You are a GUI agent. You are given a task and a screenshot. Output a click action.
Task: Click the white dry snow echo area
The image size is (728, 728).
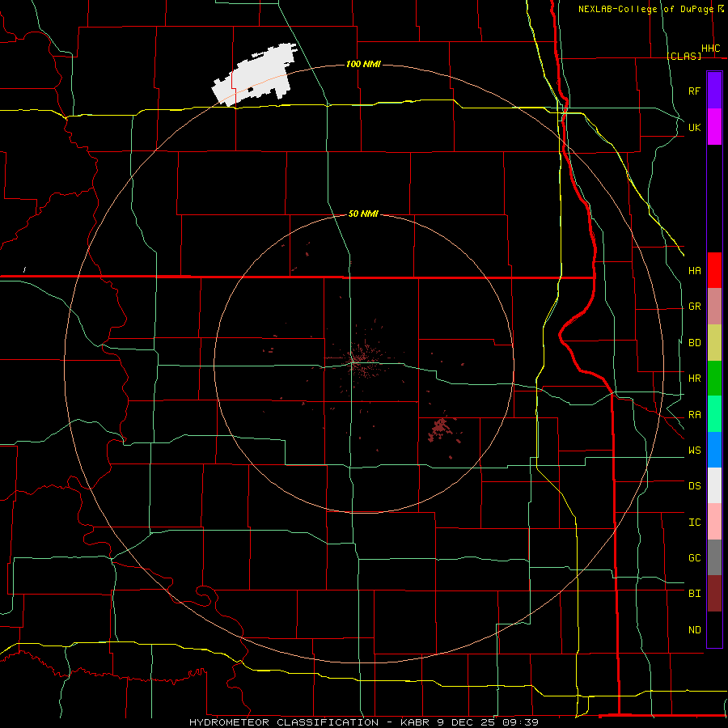pyautogui.click(x=256, y=74)
